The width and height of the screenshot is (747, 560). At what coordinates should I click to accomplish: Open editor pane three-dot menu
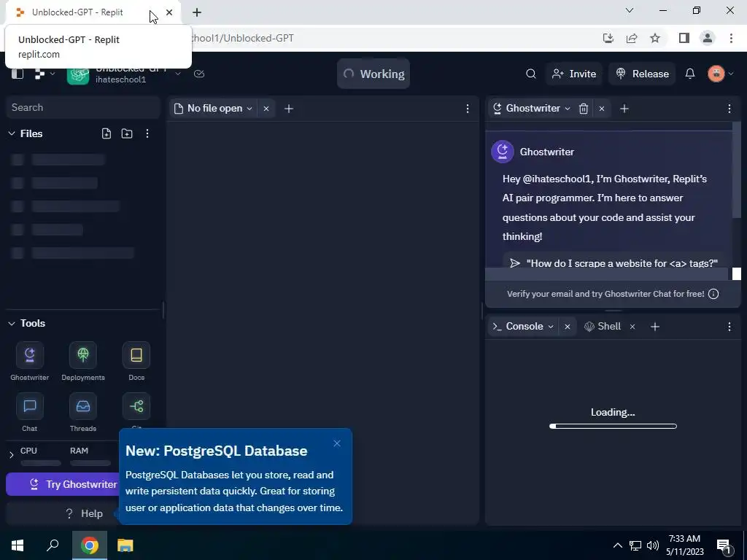(468, 109)
